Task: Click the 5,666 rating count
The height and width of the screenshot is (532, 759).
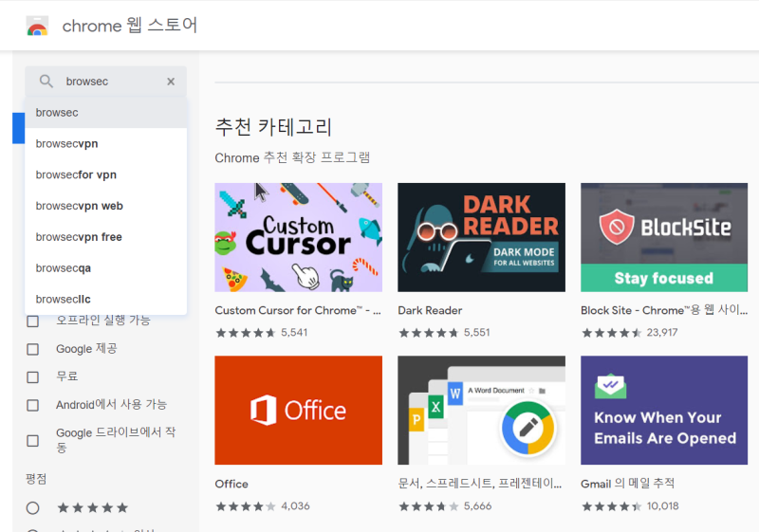Action: pyautogui.click(x=478, y=506)
